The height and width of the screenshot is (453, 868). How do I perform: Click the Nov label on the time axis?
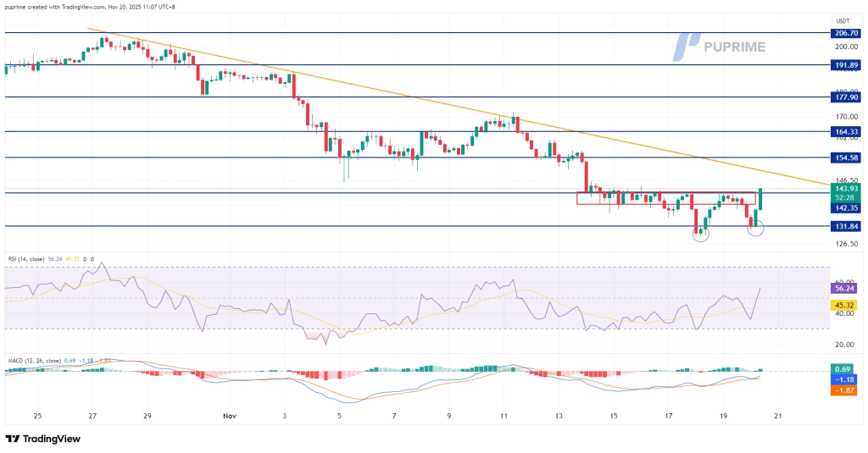coord(230,417)
